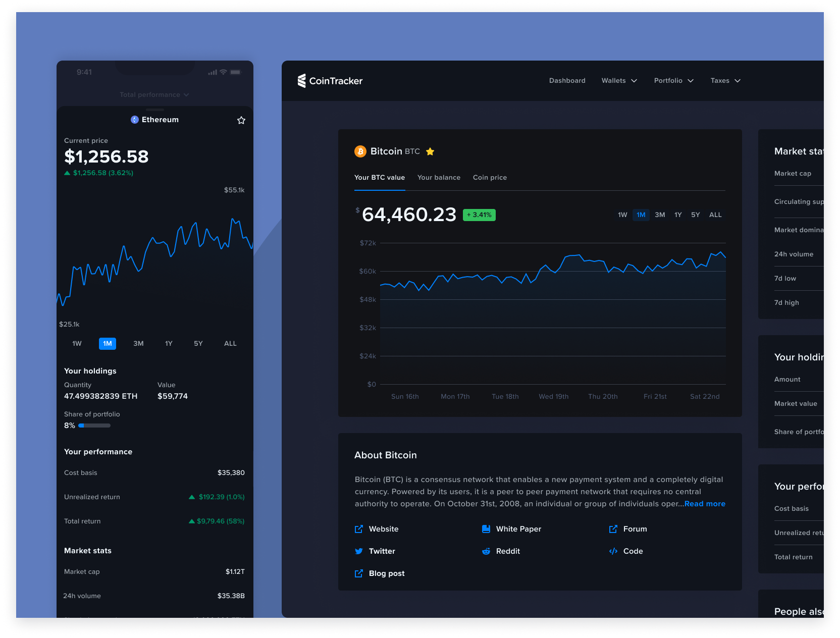Click the $1,256.58 current price
The width and height of the screenshot is (840, 638).
coord(107,156)
